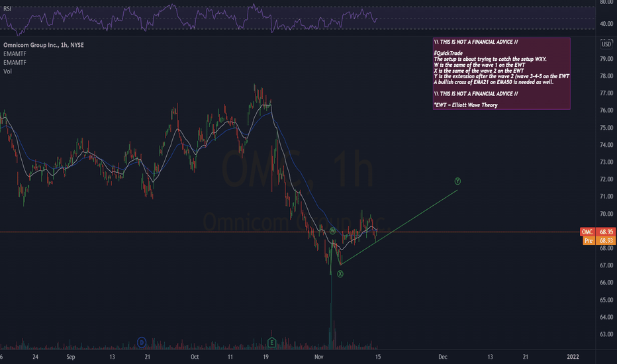Click the Dec date axis label
Image resolution: width=617 pixels, height=364 pixels.
tap(443, 357)
